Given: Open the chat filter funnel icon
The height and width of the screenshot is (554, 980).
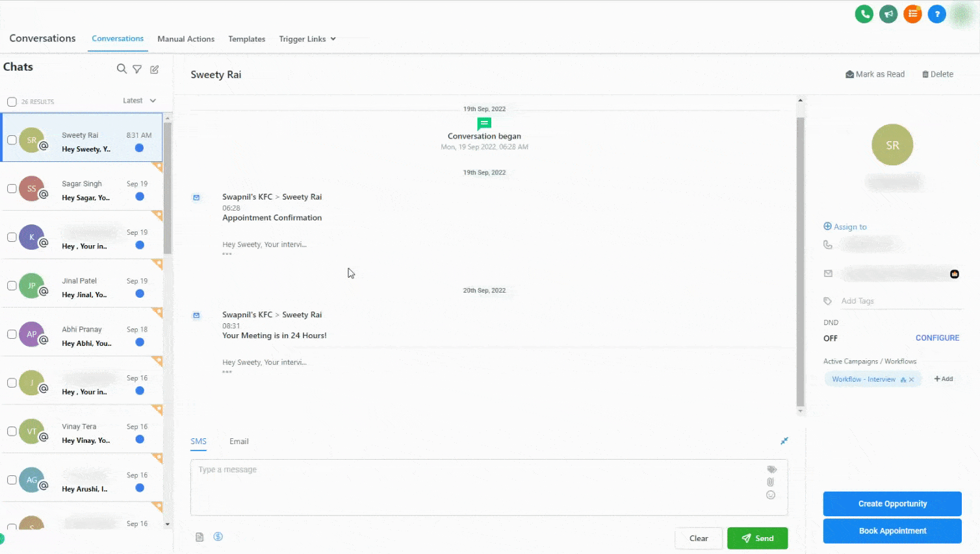Looking at the screenshot, I should point(137,69).
